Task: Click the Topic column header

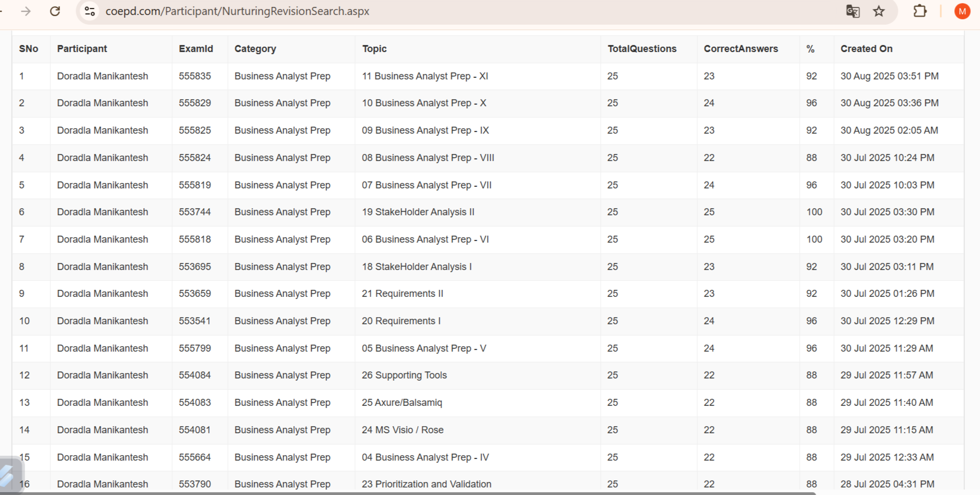Action: 374,49
